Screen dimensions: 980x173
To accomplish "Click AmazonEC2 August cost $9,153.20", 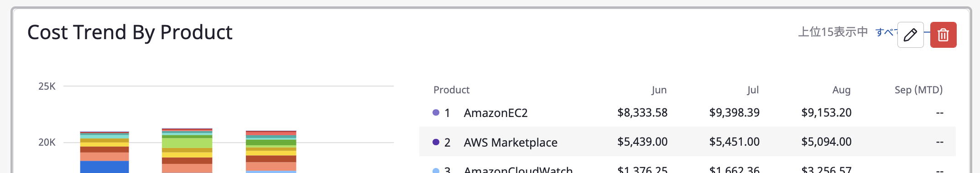I will tap(826, 112).
